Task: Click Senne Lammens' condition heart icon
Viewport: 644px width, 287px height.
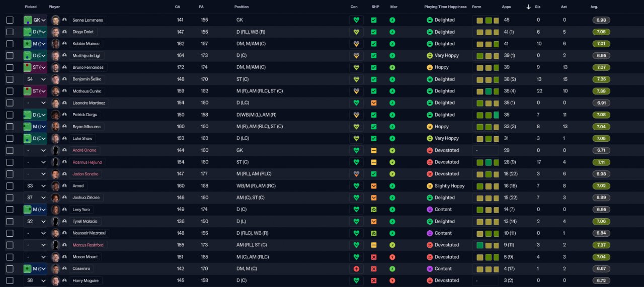Action: tap(356, 20)
